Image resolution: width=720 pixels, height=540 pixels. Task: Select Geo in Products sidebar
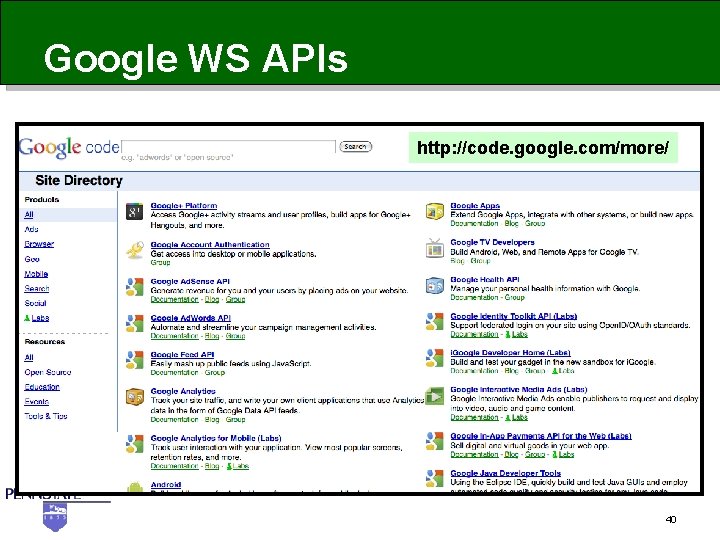(x=32, y=259)
